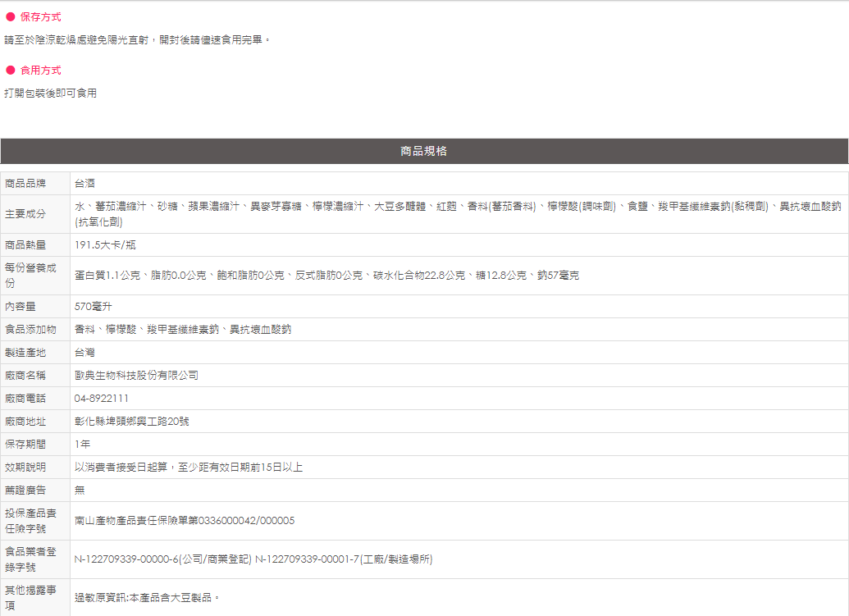This screenshot has width=849, height=616.
Task: Click the 每份營養成份 row label
Action: point(30,275)
